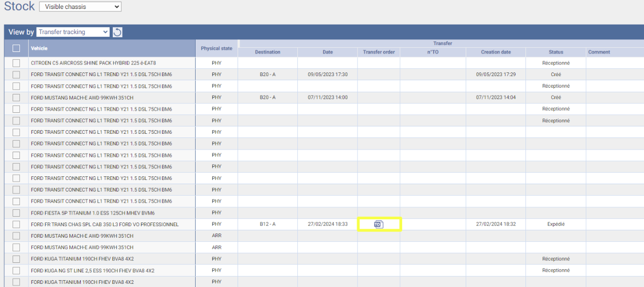Click B20 - A destination in Mustang row
Viewport: 644px width, 287px height.
click(x=267, y=98)
